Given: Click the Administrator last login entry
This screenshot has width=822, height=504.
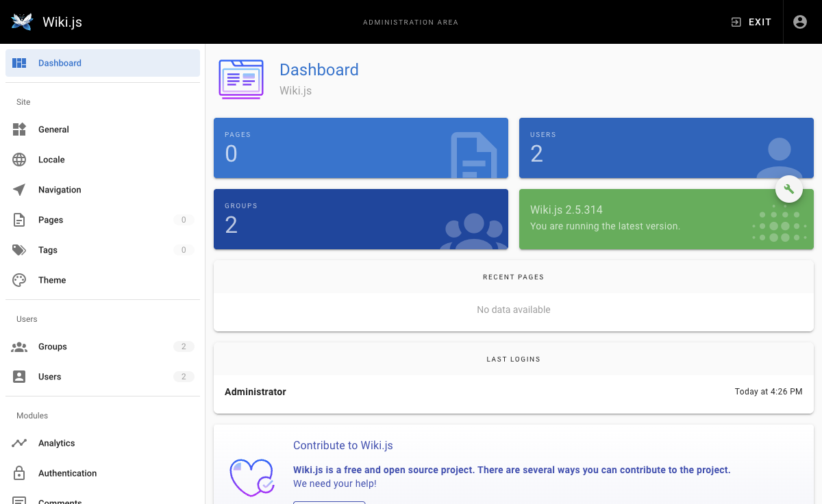Looking at the screenshot, I should click(x=514, y=392).
